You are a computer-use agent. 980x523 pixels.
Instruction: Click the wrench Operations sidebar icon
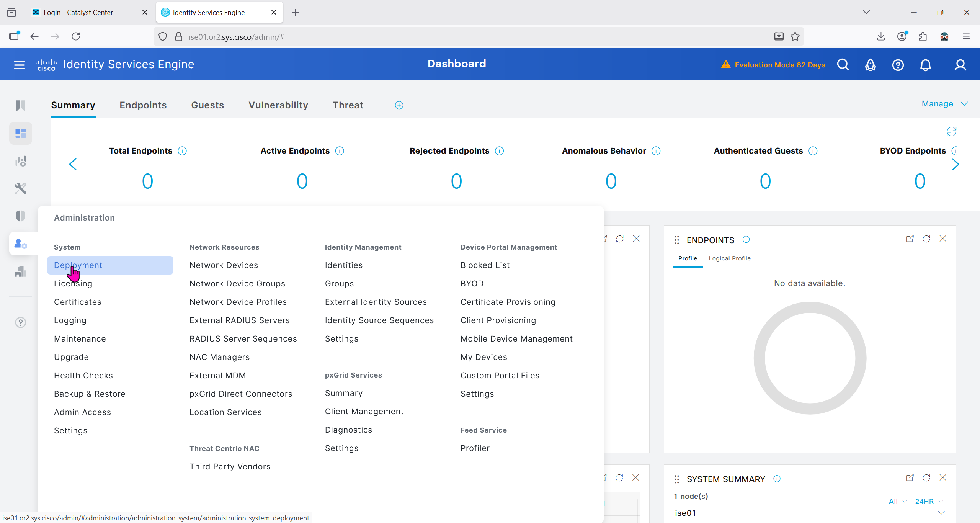(x=21, y=188)
